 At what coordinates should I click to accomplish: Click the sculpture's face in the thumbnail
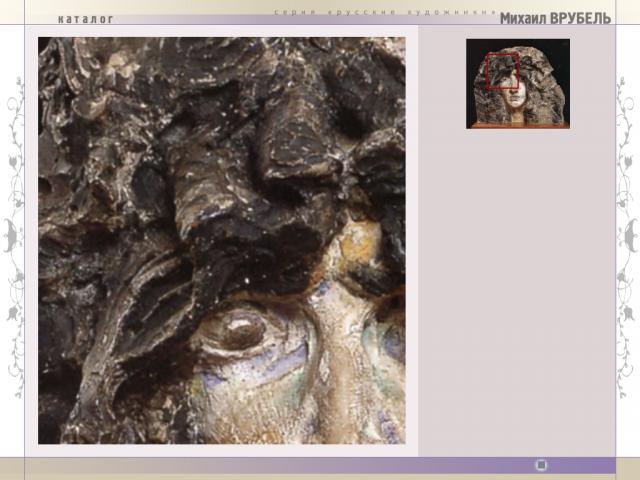click(515, 96)
